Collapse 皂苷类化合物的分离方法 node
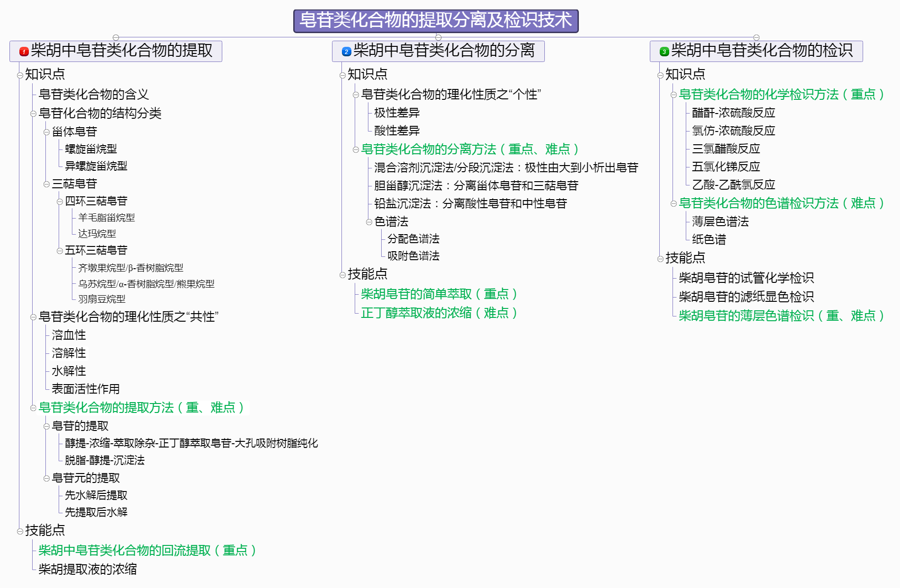This screenshot has width=900, height=588. (356, 150)
